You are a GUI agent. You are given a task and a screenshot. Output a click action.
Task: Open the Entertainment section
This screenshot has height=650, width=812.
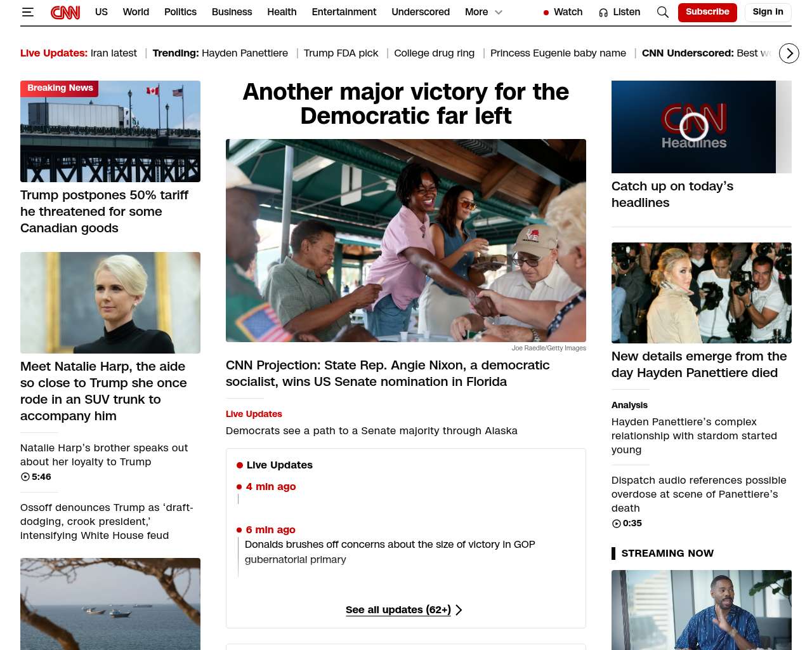344,12
